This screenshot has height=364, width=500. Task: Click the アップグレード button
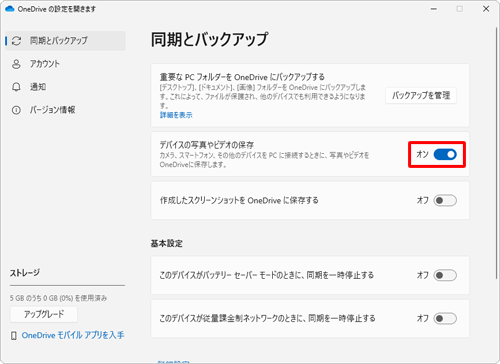point(44,314)
